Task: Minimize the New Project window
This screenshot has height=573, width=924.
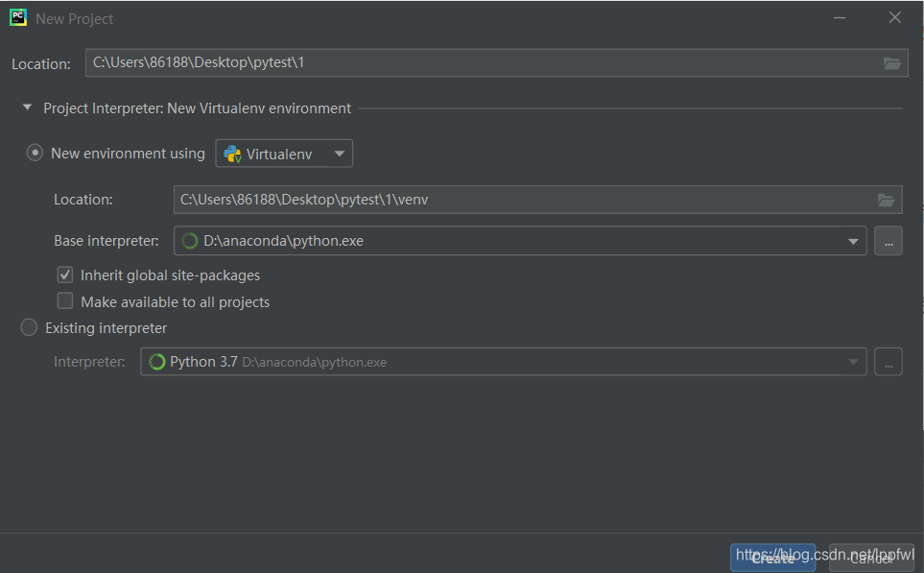Action: coord(840,17)
